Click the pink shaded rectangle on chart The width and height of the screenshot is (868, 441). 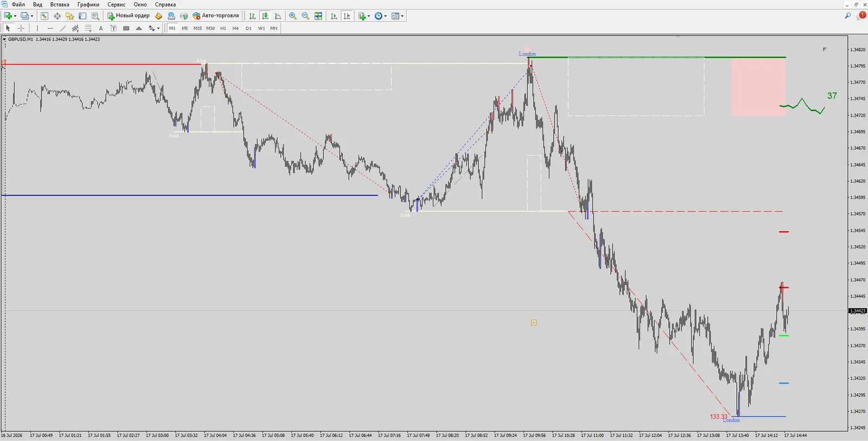(x=758, y=87)
